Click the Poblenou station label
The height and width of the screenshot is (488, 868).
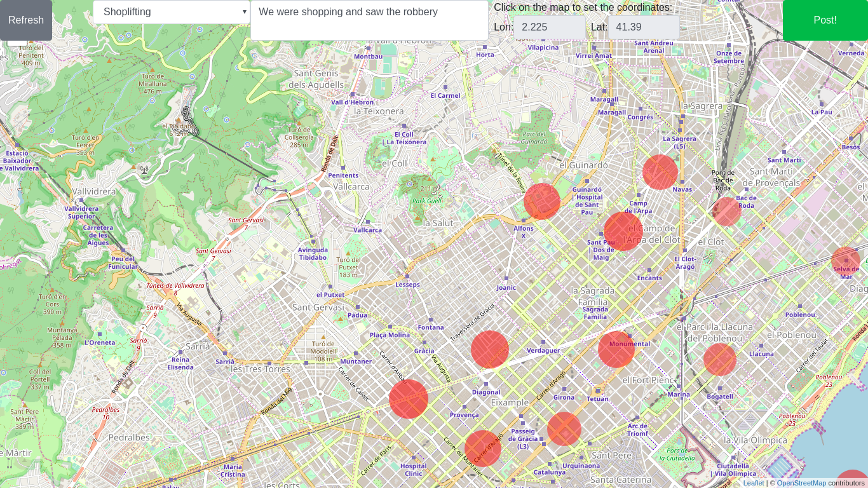[800, 315]
